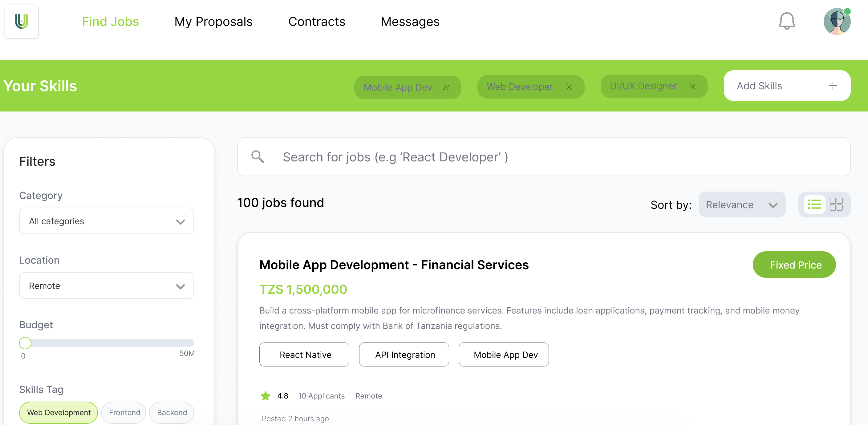868x425 pixels.
Task: Expand the Remote location dropdown
Action: [x=106, y=285]
